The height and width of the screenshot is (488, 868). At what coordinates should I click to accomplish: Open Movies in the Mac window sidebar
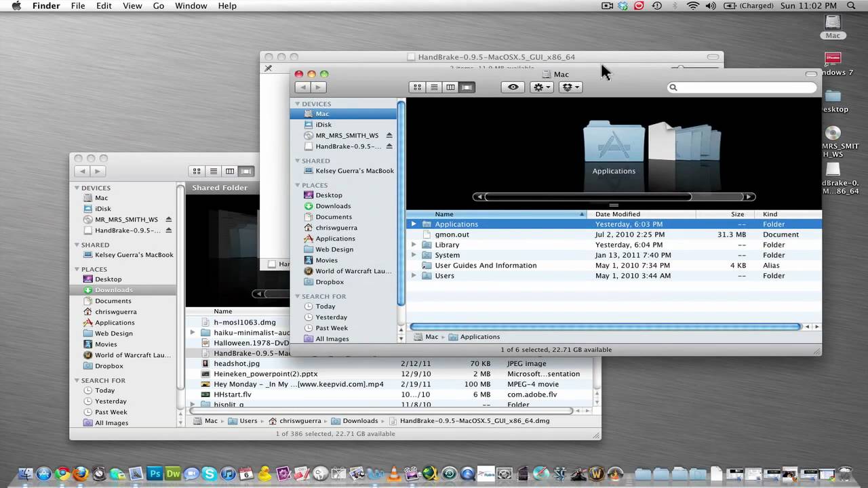(326, 260)
